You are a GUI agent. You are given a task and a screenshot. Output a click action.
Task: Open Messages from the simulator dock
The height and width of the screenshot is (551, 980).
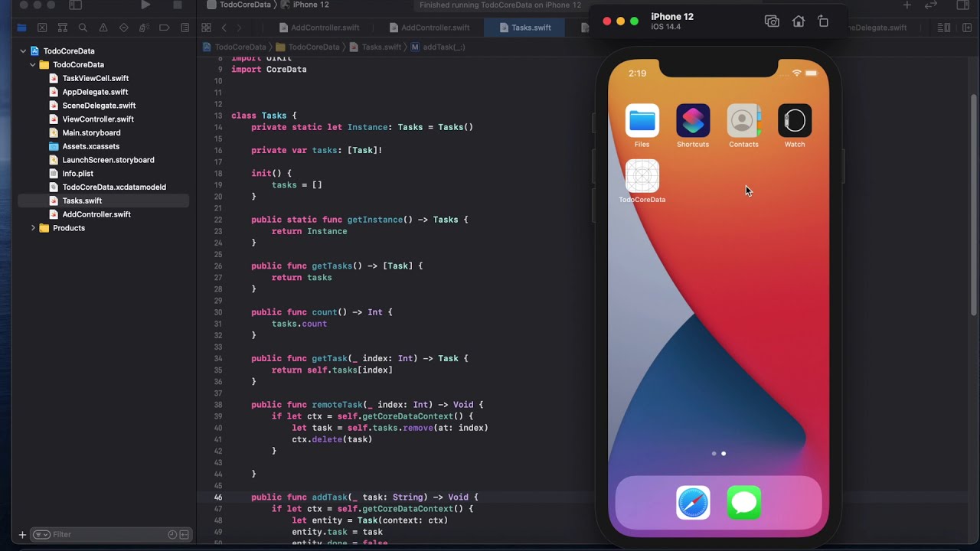[x=743, y=503]
